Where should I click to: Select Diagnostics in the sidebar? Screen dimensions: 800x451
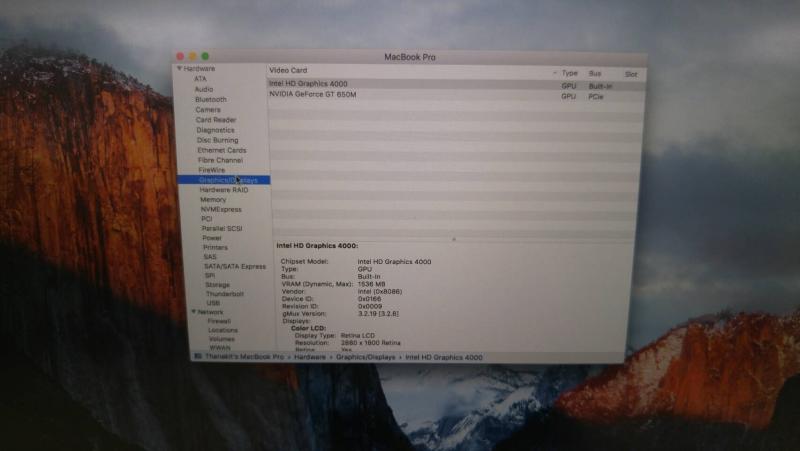tap(215, 130)
